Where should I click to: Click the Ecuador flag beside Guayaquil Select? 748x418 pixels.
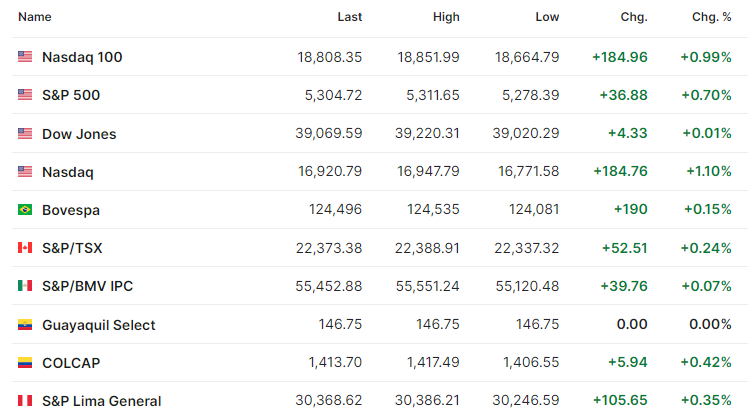(x=25, y=325)
